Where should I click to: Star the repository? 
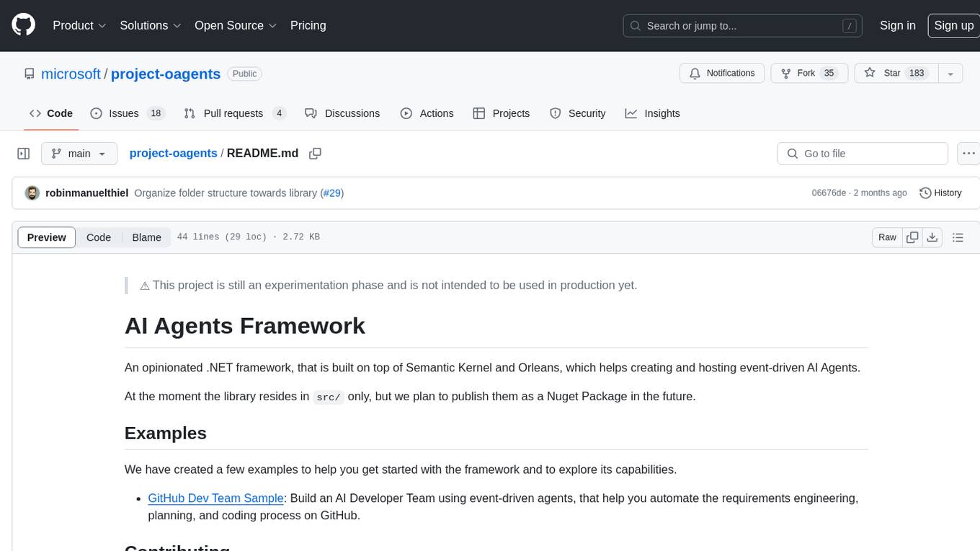[896, 74]
